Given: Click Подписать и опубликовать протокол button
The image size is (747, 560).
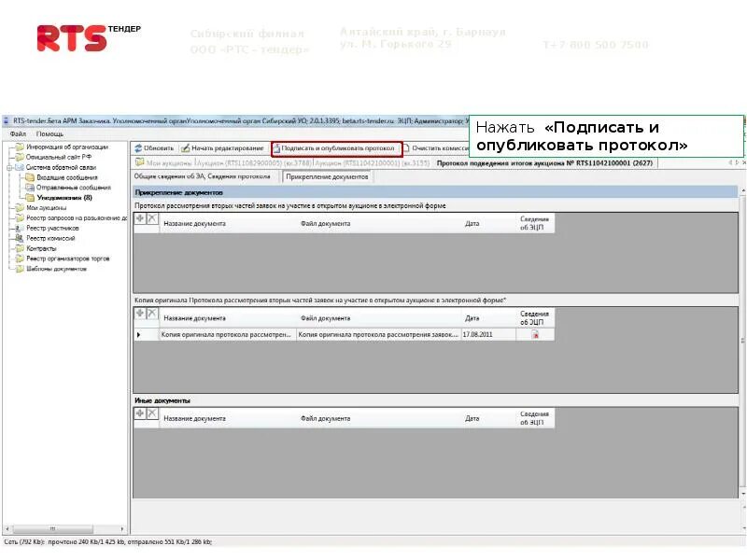Looking at the screenshot, I should coord(337,148).
